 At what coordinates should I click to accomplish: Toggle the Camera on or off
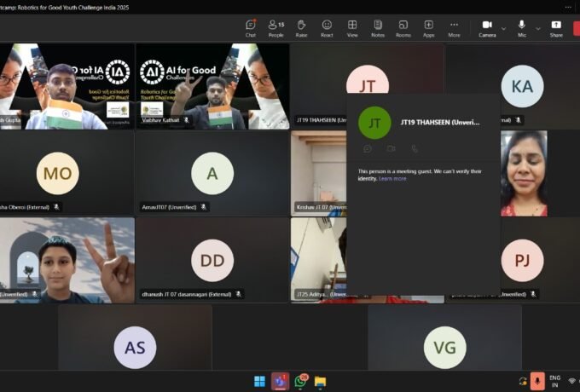point(486,28)
